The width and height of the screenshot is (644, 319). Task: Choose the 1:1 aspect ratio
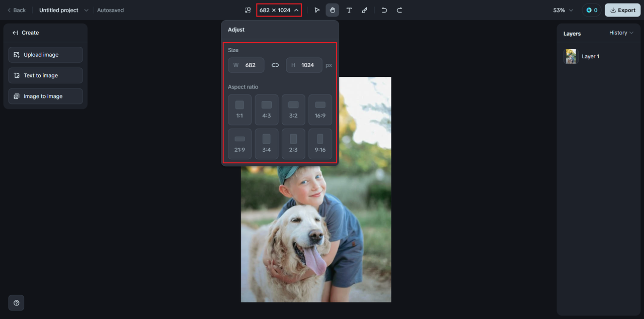click(x=239, y=110)
